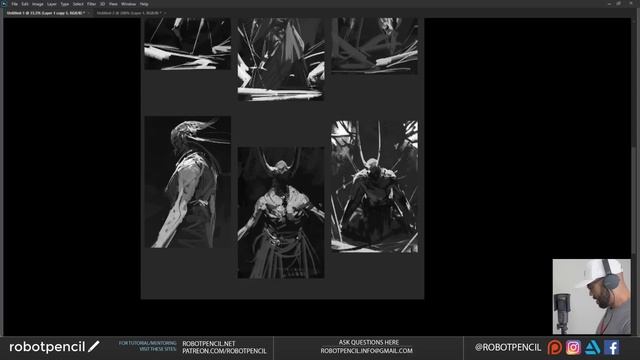This screenshot has width=640, height=360.
Task: Click the robotpencil logo in the banner
Action: [x=54, y=347]
